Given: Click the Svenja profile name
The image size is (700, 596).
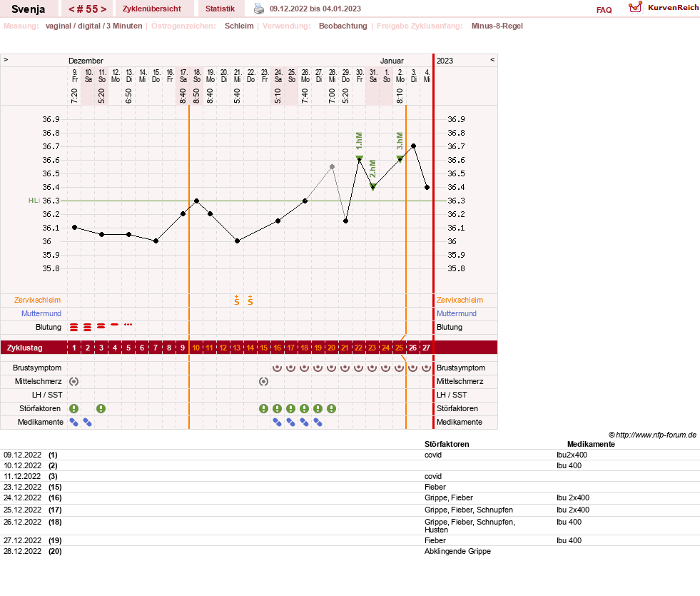Looking at the screenshot, I should pyautogui.click(x=28, y=9).
